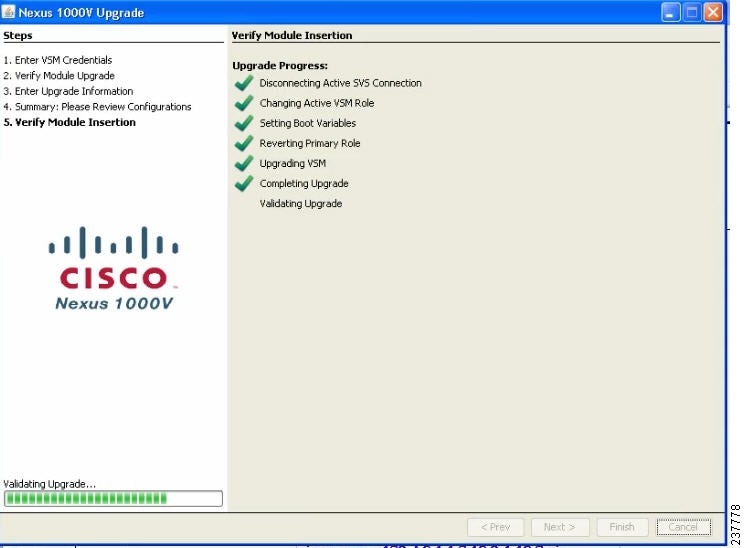Viewport: 745px width, 548px height.
Task: Cancel the upgrade wizard
Action: [683, 527]
